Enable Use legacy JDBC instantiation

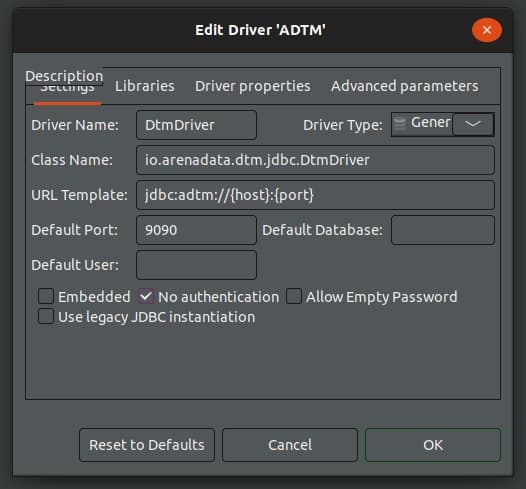[46, 317]
